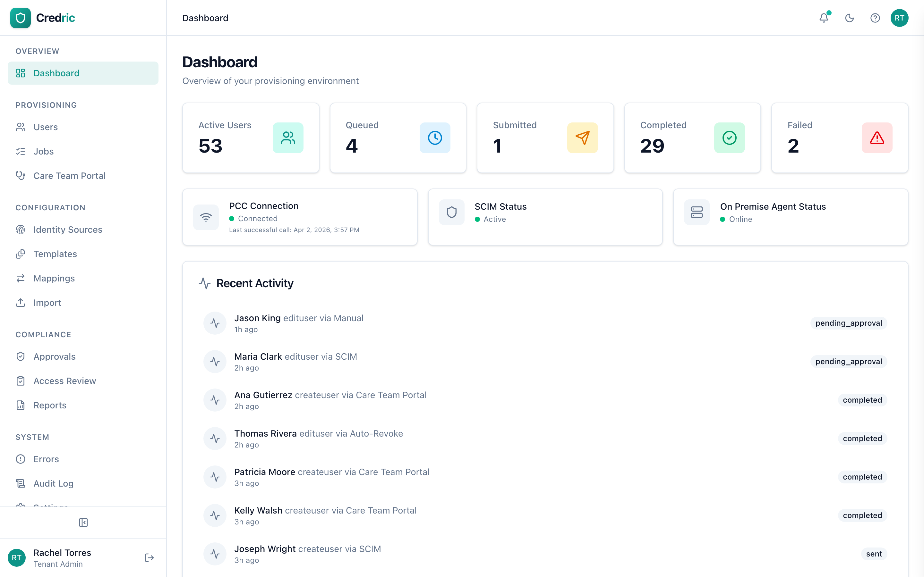
Task: Open Errors via the alert icon
Action: [x=21, y=459]
